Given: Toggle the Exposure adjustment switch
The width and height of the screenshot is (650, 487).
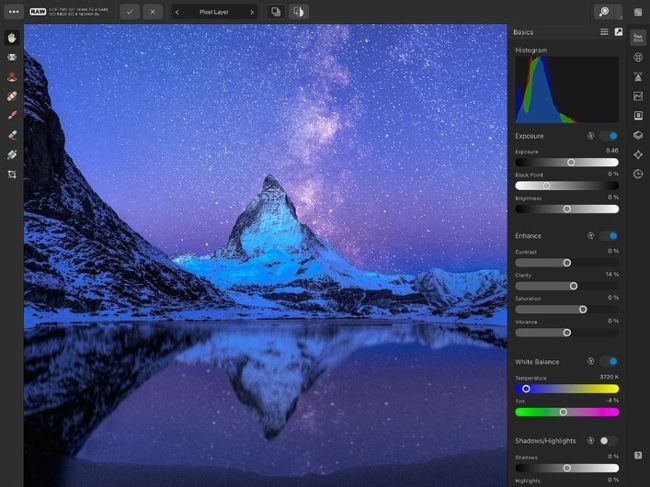Looking at the screenshot, I should tap(609, 135).
